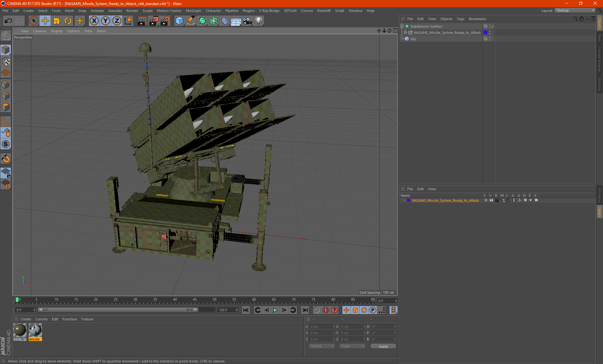The width and height of the screenshot is (603, 364).
Task: Select the body_gr material thumbnail
Action: click(20, 332)
